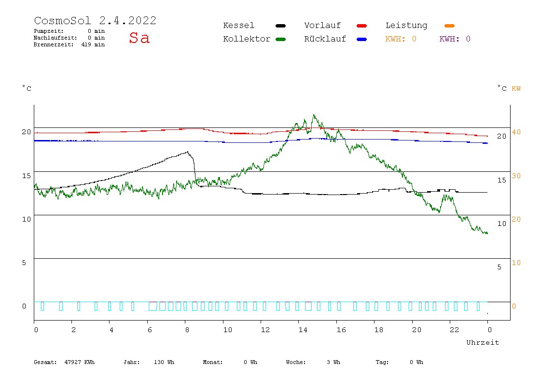The image size is (554, 392).
Task: Select the "Kessel" legend label
Action: tap(239, 26)
